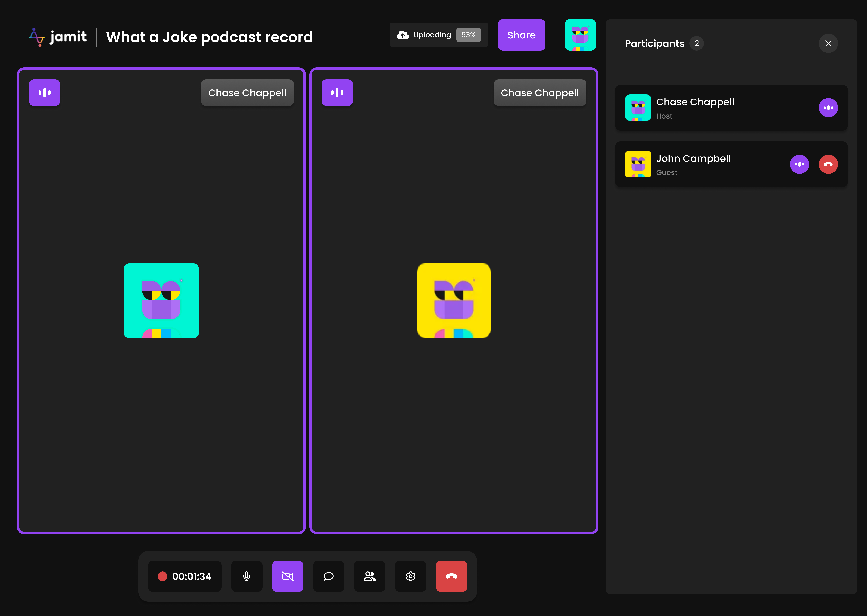This screenshot has height=616, width=867.
Task: Select the Participants panel header
Action: (654, 43)
